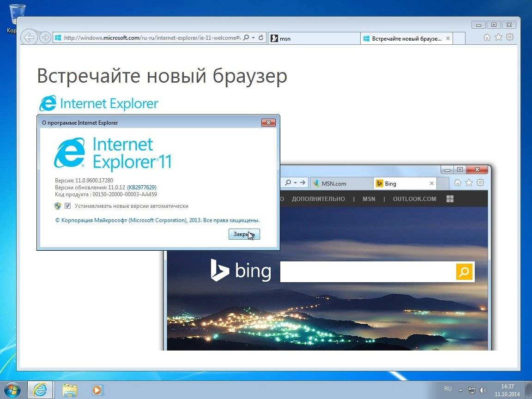Click the Bing tab favicon in preview window
The height and width of the screenshot is (399, 532).
379,183
